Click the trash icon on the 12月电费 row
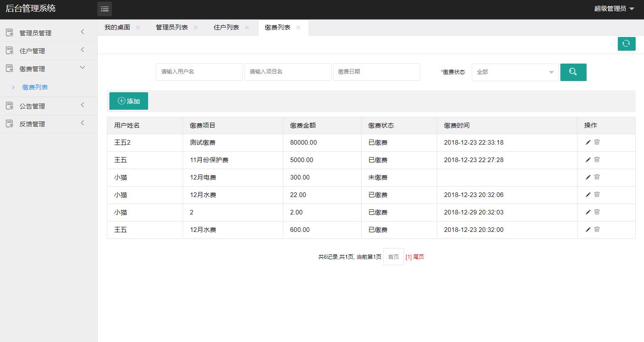Screen dimensions: 644x342 click(x=597, y=177)
